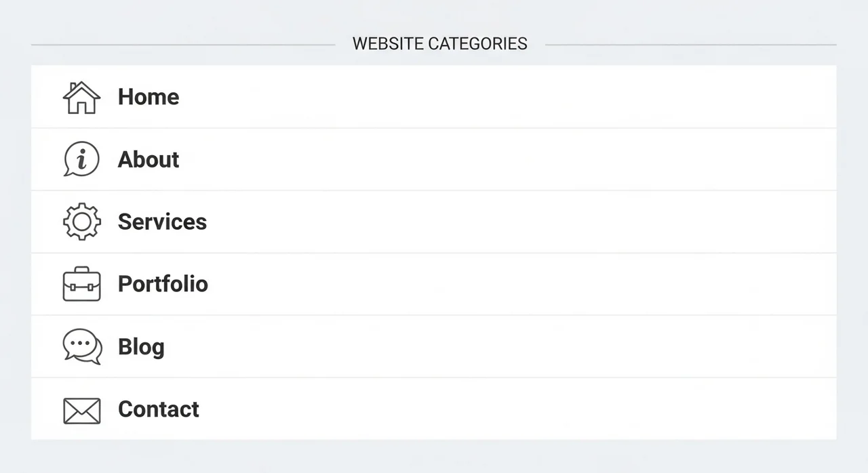Image resolution: width=868 pixels, height=473 pixels.
Task: Click the Contact envelope icon
Action: [81, 410]
